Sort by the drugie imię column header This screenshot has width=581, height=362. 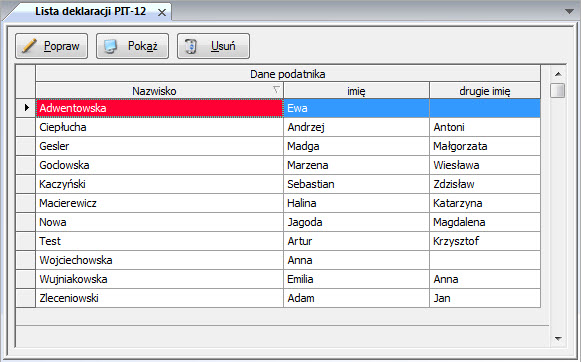(x=485, y=90)
